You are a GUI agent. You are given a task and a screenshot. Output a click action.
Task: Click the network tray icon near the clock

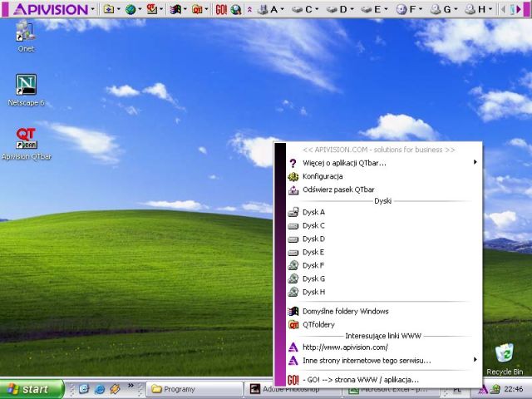tap(495, 389)
